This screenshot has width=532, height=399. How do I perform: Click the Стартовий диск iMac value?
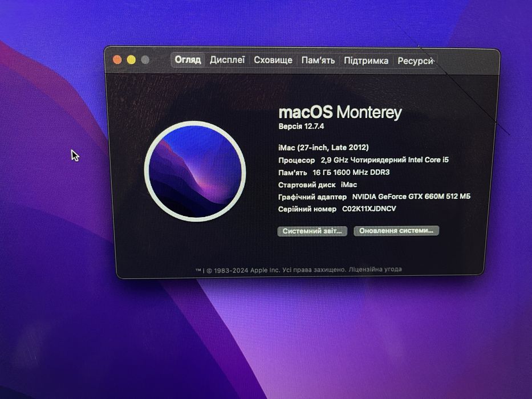click(349, 185)
